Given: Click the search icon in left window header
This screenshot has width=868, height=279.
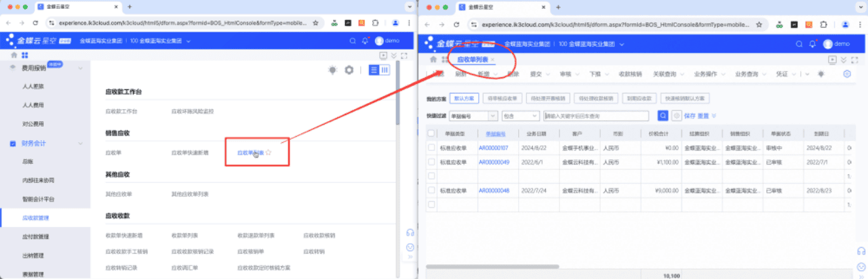Looking at the screenshot, I should [x=353, y=41].
